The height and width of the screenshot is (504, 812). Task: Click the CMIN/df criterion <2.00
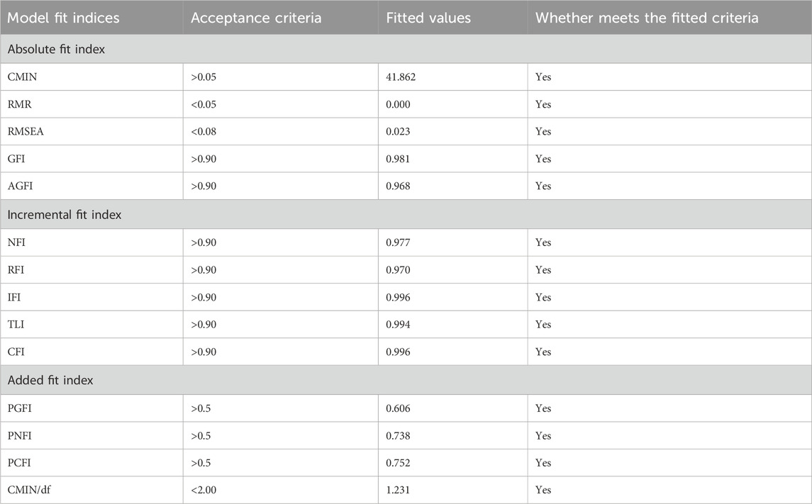pyautogui.click(x=204, y=490)
